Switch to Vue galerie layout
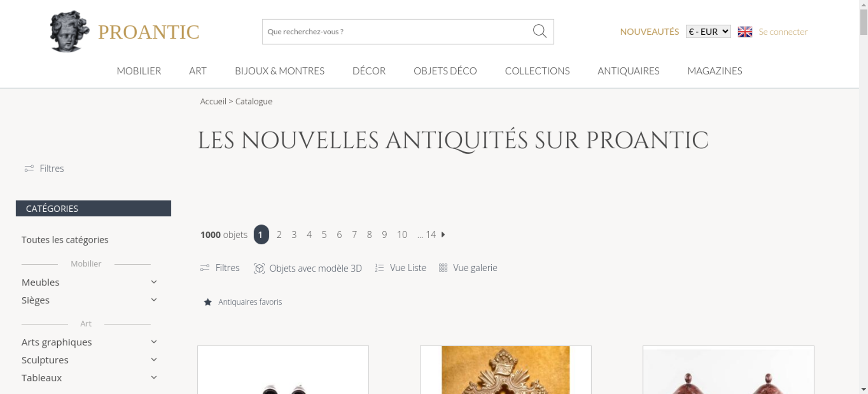 (x=468, y=268)
